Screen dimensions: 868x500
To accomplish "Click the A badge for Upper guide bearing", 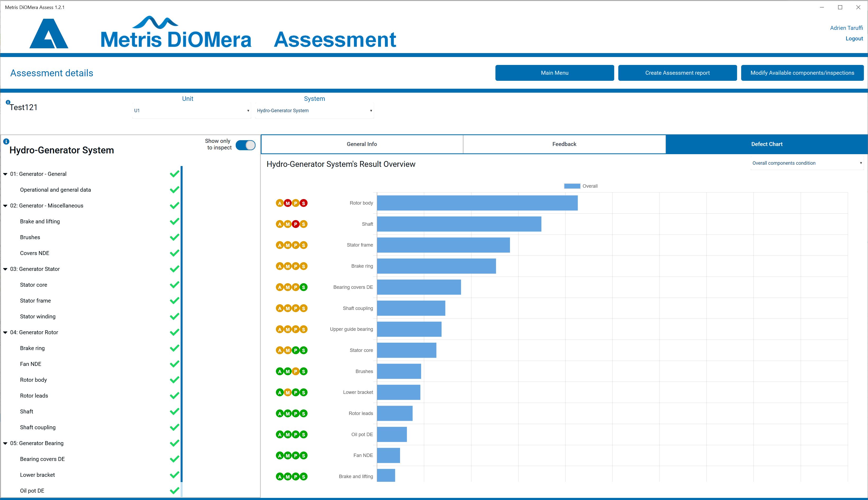I will [280, 329].
